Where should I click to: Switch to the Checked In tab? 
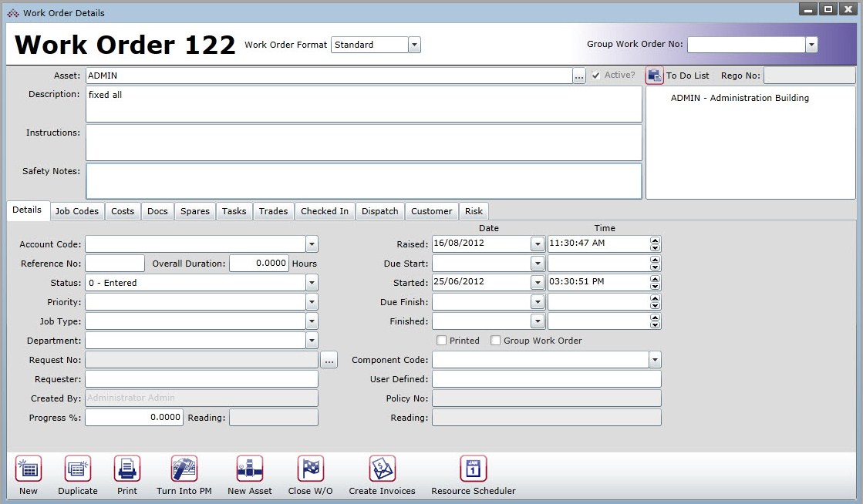pyautogui.click(x=325, y=211)
